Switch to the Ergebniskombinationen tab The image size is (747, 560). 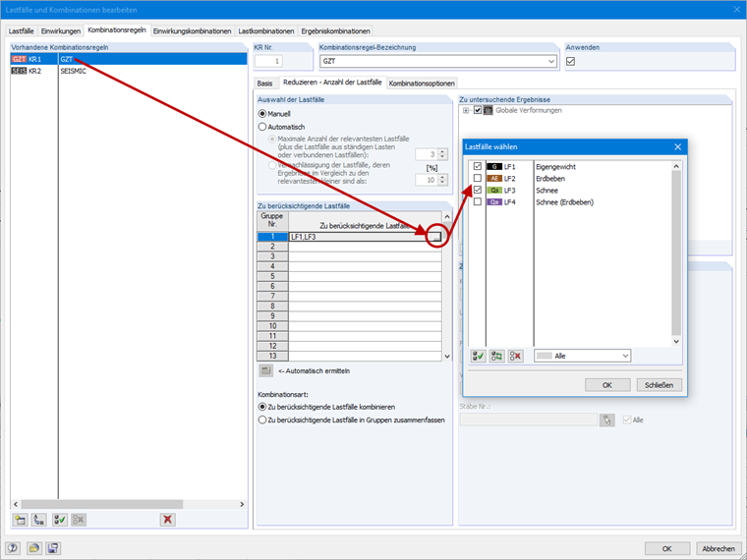[335, 31]
